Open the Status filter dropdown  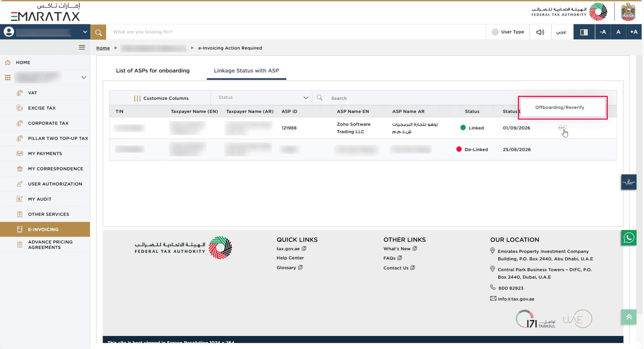[x=262, y=98]
